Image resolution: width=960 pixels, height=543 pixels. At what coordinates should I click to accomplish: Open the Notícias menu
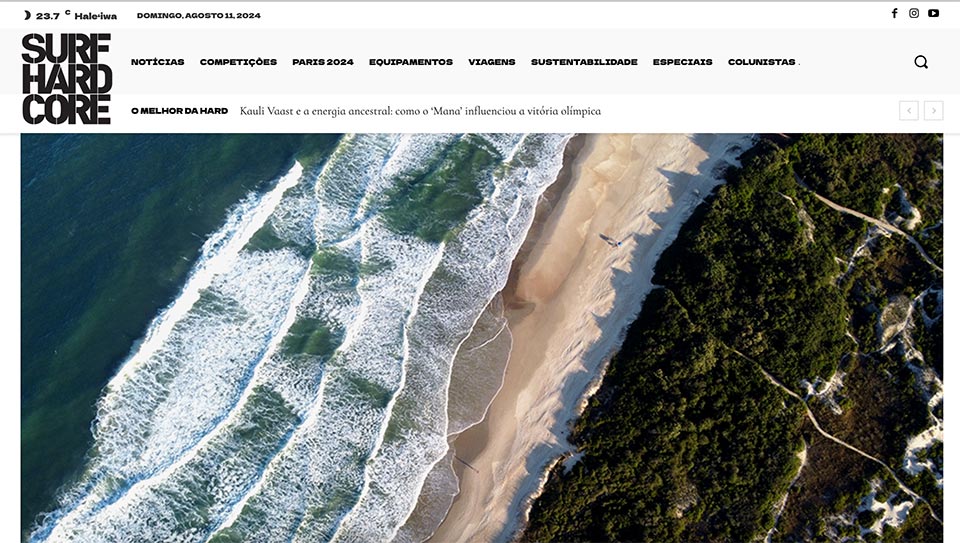157,62
